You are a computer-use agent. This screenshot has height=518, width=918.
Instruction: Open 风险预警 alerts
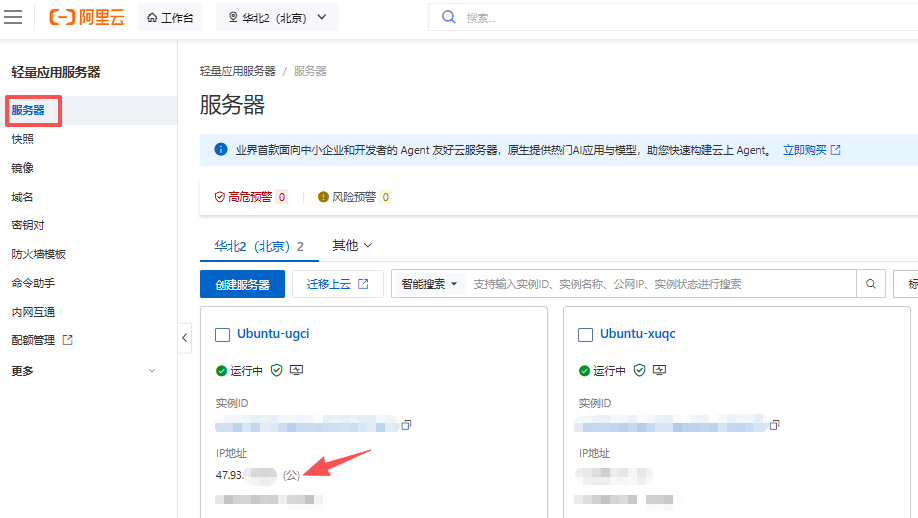(354, 197)
